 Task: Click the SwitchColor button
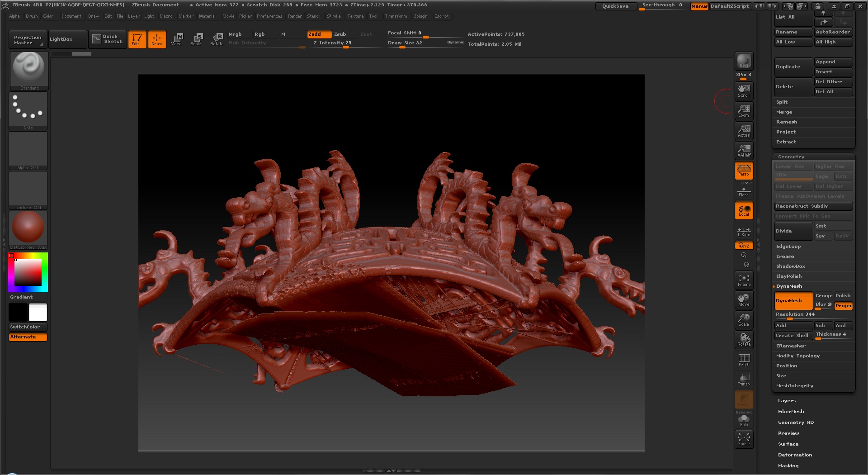tap(28, 327)
